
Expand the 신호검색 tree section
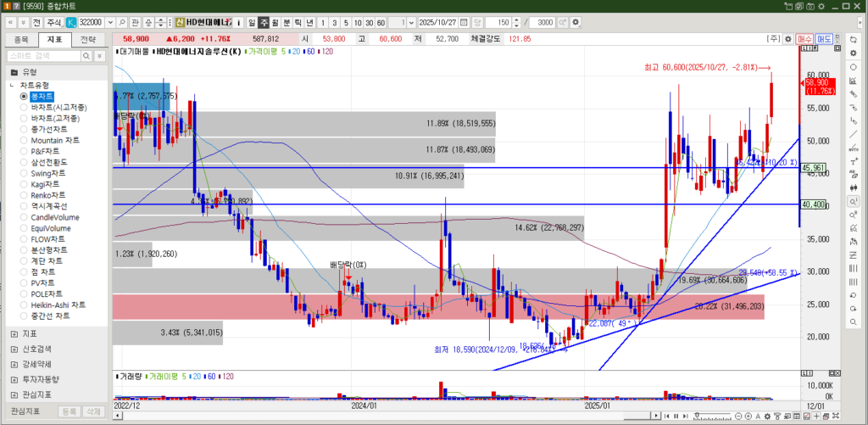point(14,349)
